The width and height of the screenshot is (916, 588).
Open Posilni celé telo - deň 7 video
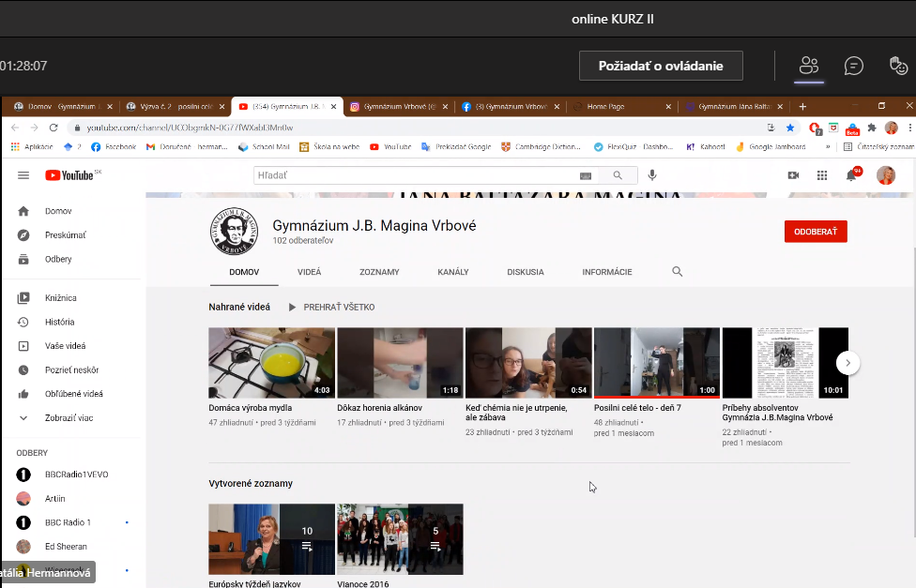pos(657,363)
